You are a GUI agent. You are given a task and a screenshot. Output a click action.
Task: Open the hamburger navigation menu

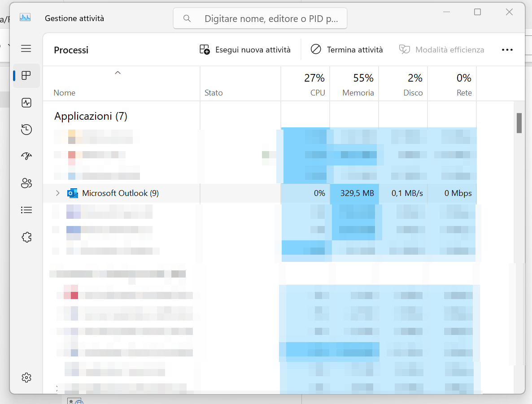pos(26,48)
